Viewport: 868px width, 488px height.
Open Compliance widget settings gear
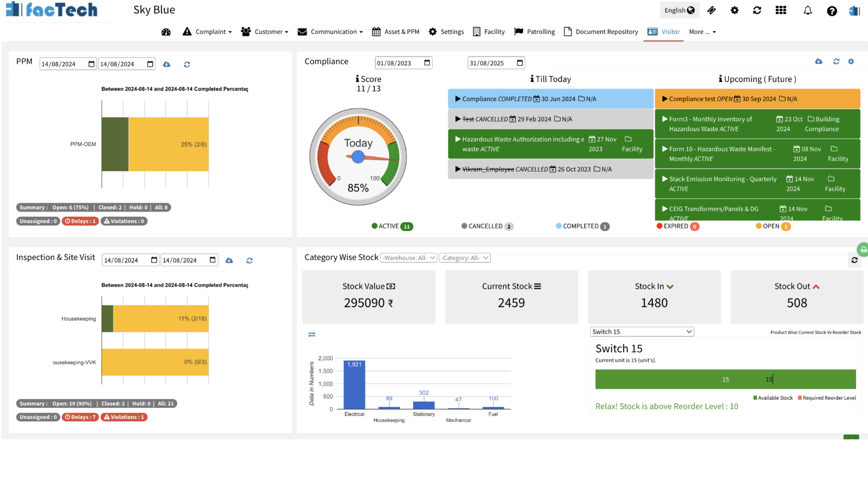click(x=851, y=61)
